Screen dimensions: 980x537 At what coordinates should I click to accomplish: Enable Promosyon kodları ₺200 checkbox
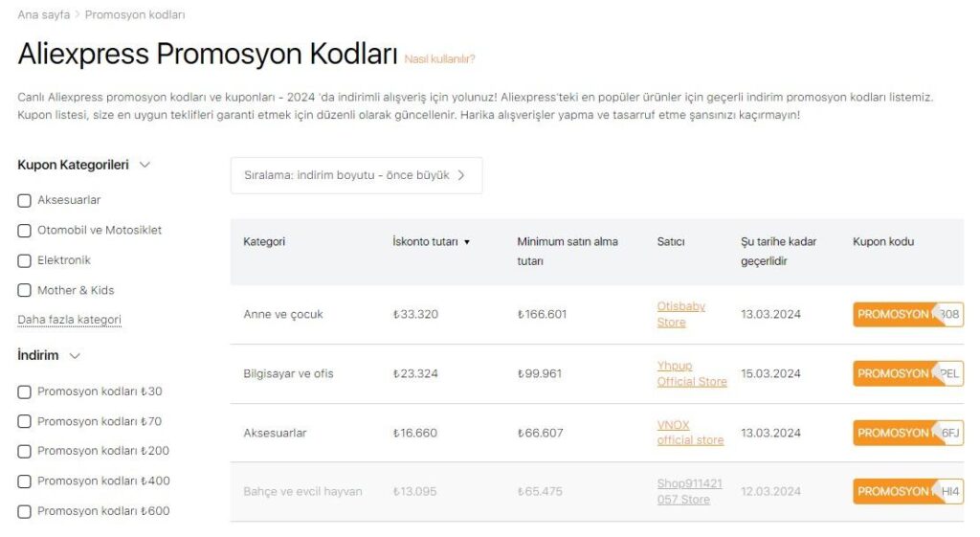point(24,452)
